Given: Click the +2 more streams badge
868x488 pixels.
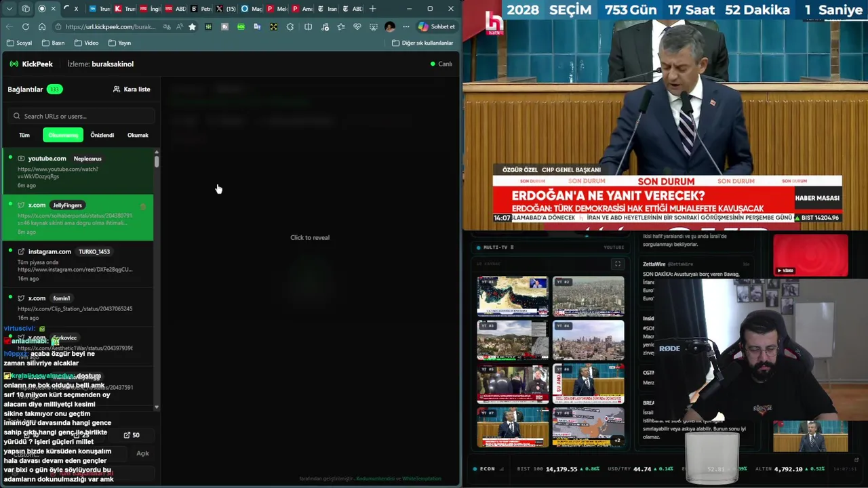Looking at the screenshot, I should coord(616,440).
